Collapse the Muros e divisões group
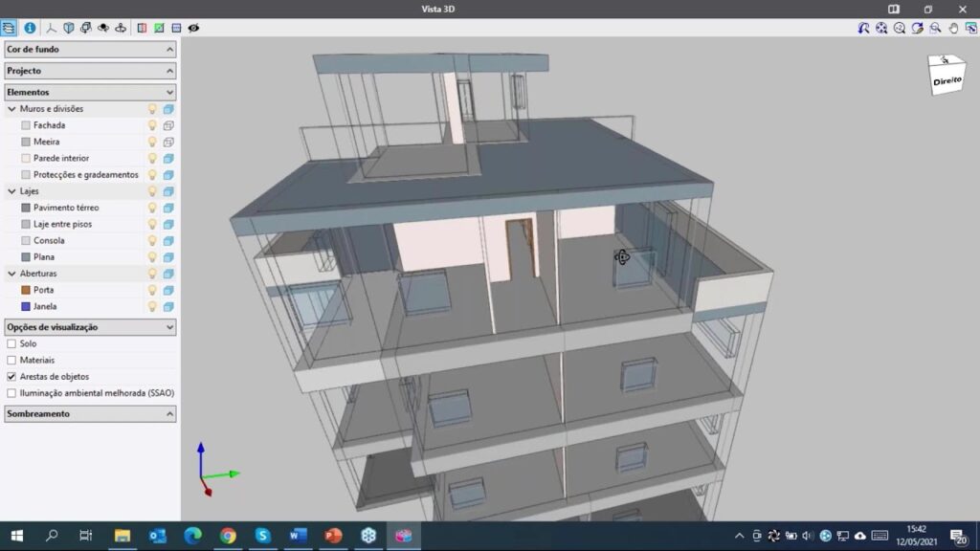Viewport: 980px width, 551px height. (11, 109)
